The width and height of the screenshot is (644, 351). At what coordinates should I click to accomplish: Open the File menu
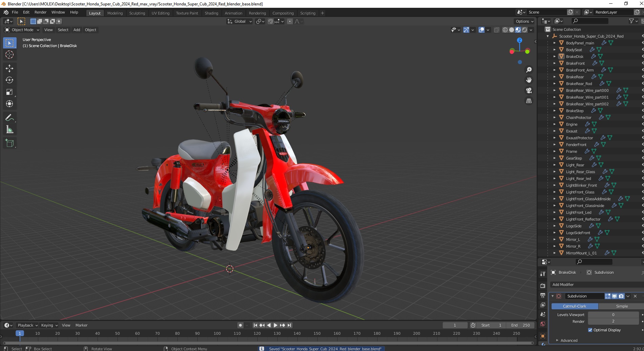15,12
